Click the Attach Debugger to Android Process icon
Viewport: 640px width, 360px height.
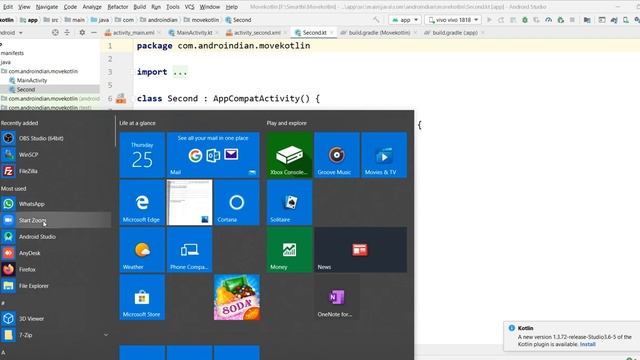[x=560, y=20]
